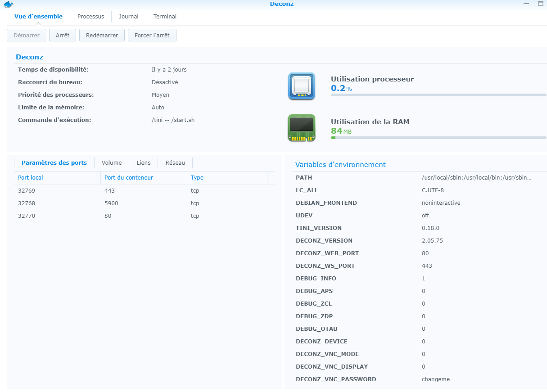Click the processor usage progress bar

[x=439, y=95]
